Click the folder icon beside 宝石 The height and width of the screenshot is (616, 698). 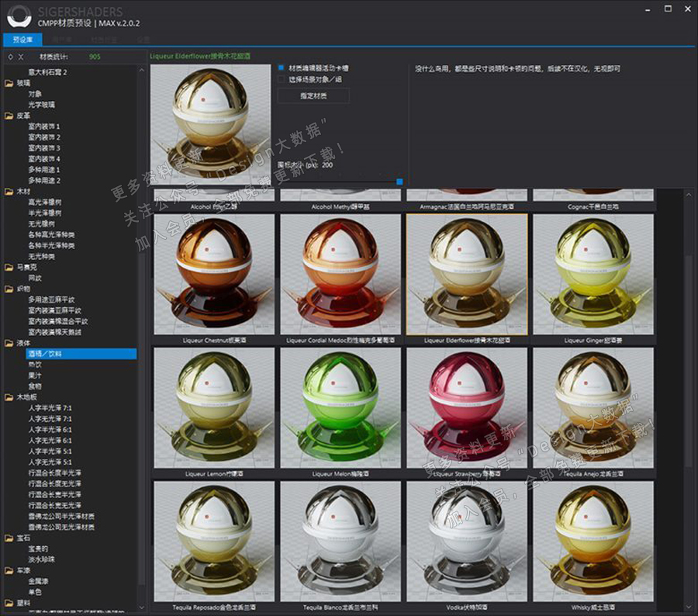coord(9,538)
